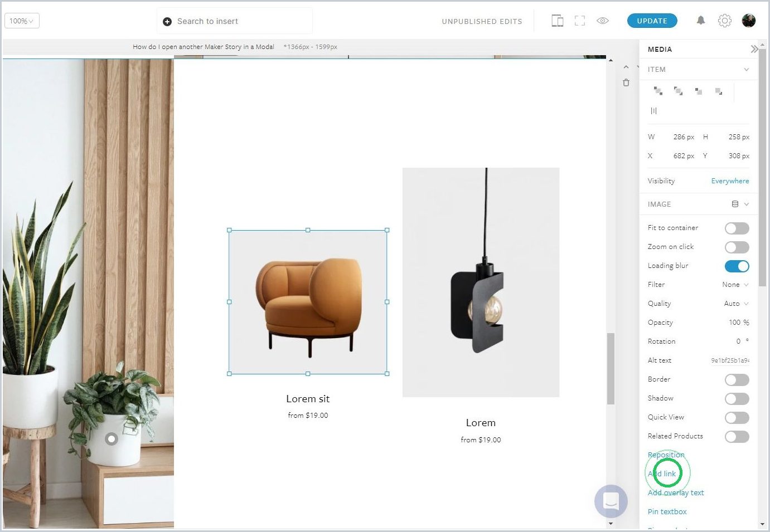
Task: Enable the Shadow switch
Action: [x=737, y=398]
